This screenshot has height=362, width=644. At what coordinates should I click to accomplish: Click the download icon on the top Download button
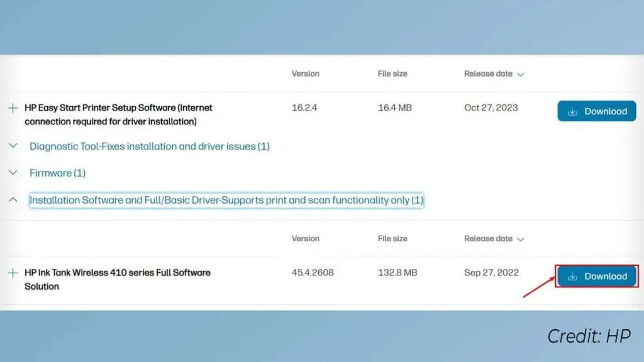pos(573,111)
